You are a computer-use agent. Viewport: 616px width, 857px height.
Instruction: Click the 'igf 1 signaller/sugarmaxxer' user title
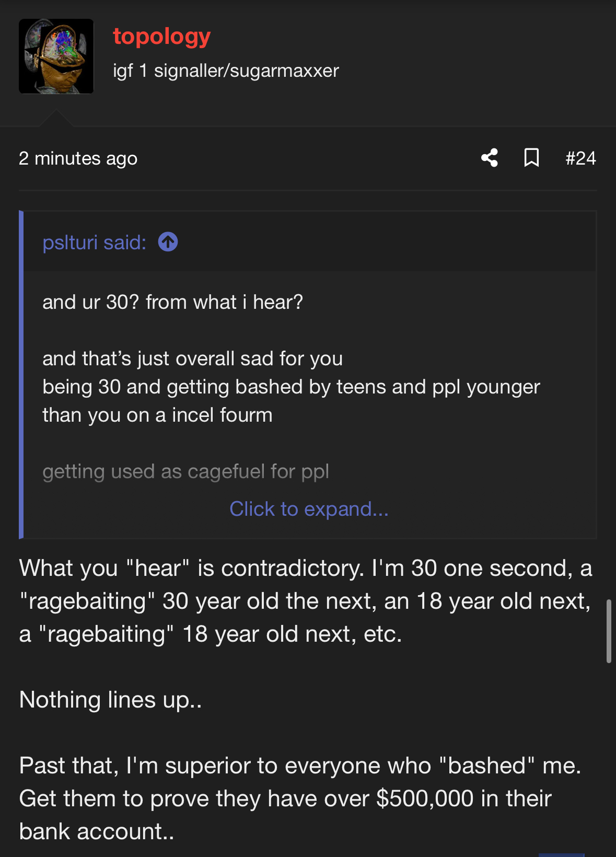226,71
